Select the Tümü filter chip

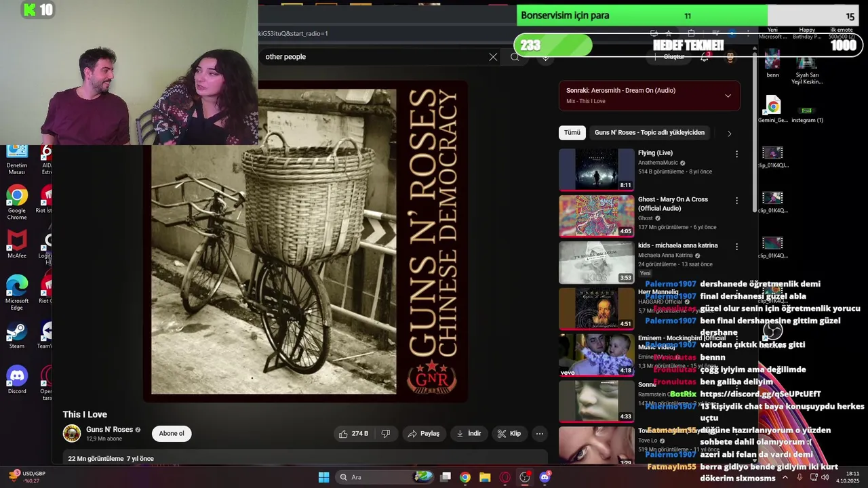(572, 133)
